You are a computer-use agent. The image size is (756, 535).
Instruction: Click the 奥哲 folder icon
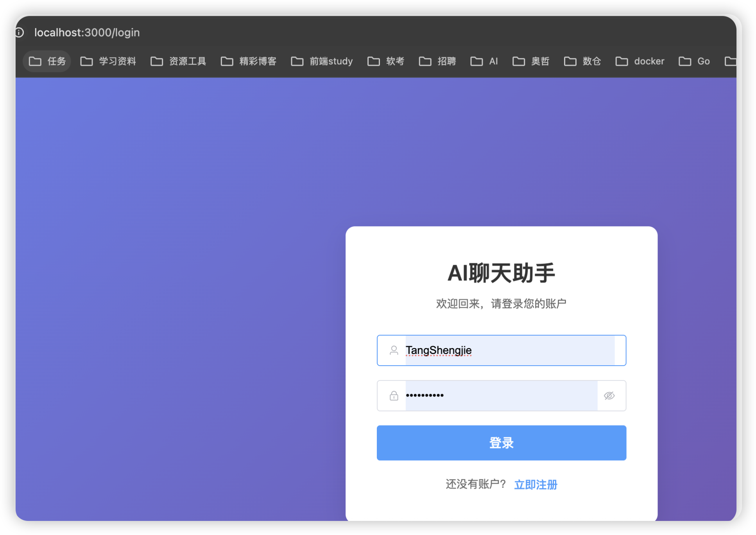click(x=519, y=61)
